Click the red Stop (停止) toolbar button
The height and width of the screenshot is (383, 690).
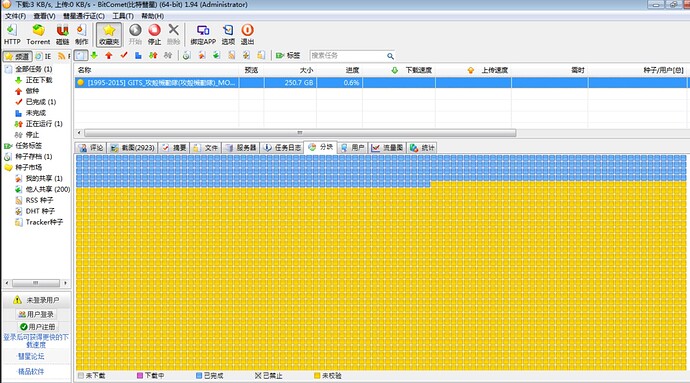[154, 34]
